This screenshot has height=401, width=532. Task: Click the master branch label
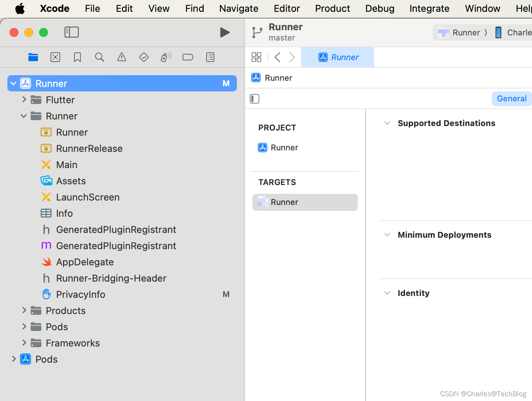tap(282, 38)
